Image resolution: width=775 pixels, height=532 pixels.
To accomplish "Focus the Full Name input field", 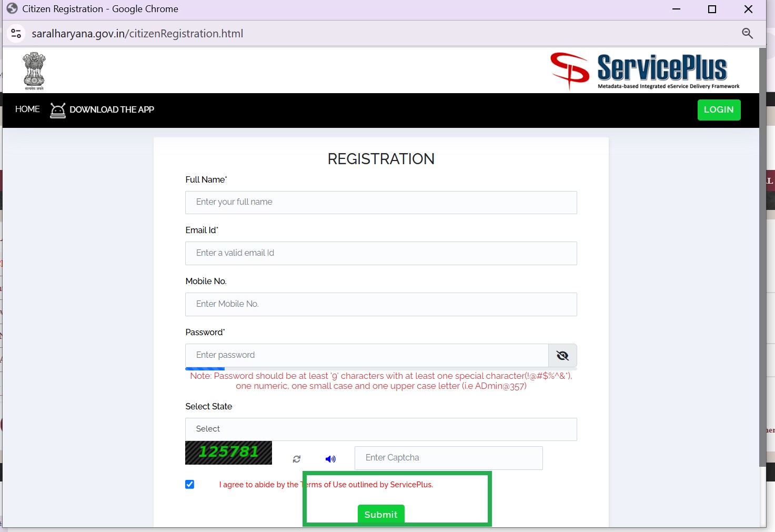I will click(381, 203).
